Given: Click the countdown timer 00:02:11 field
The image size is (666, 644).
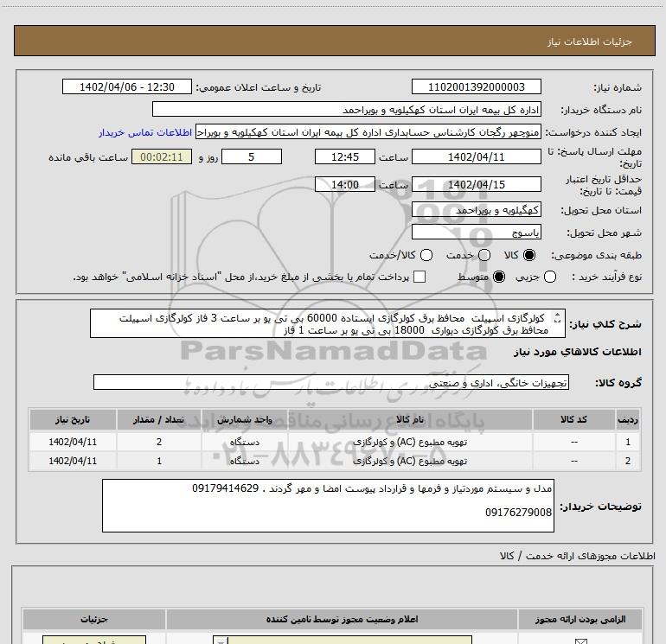Looking at the screenshot, I should click(162, 157).
